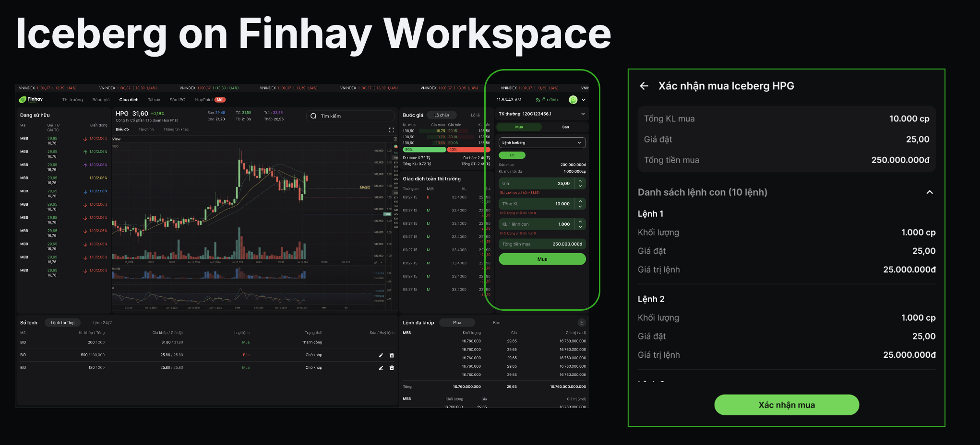The height and width of the screenshot is (445, 980).
Task: Click the Giá price input field
Action: click(x=542, y=184)
